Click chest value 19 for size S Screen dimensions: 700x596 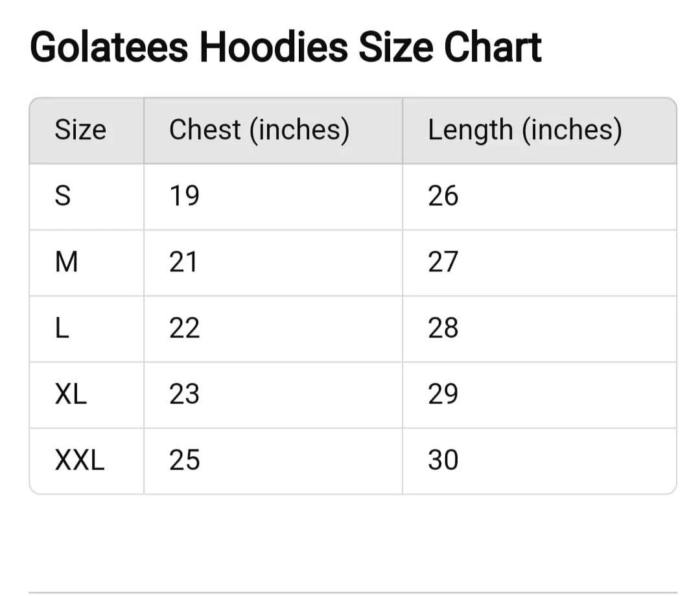pos(184,196)
